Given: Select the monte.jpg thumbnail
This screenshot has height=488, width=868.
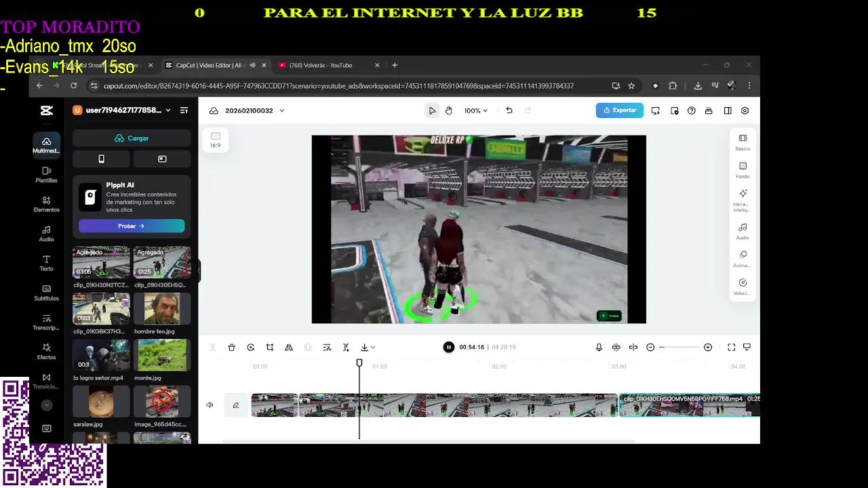Looking at the screenshot, I should click(162, 355).
